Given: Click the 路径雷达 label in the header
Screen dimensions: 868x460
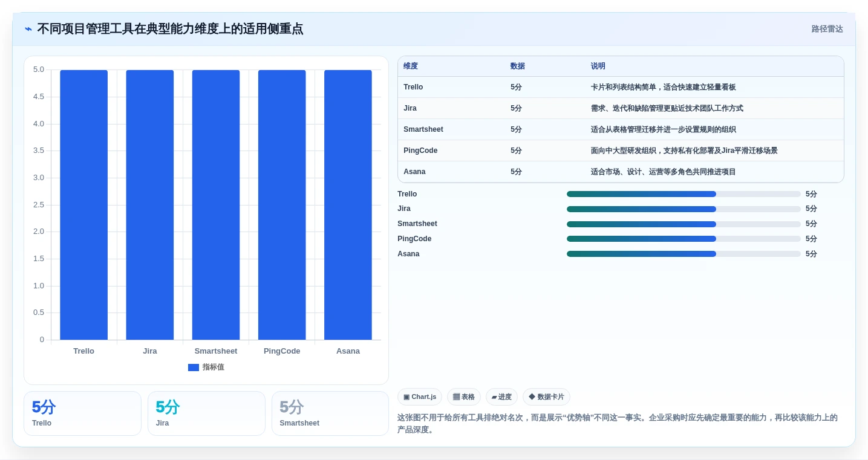Looking at the screenshot, I should click(x=827, y=29).
